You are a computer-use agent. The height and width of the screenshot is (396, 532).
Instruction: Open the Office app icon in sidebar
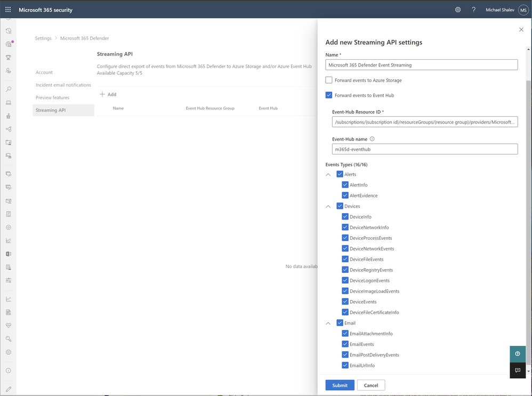tap(9, 254)
